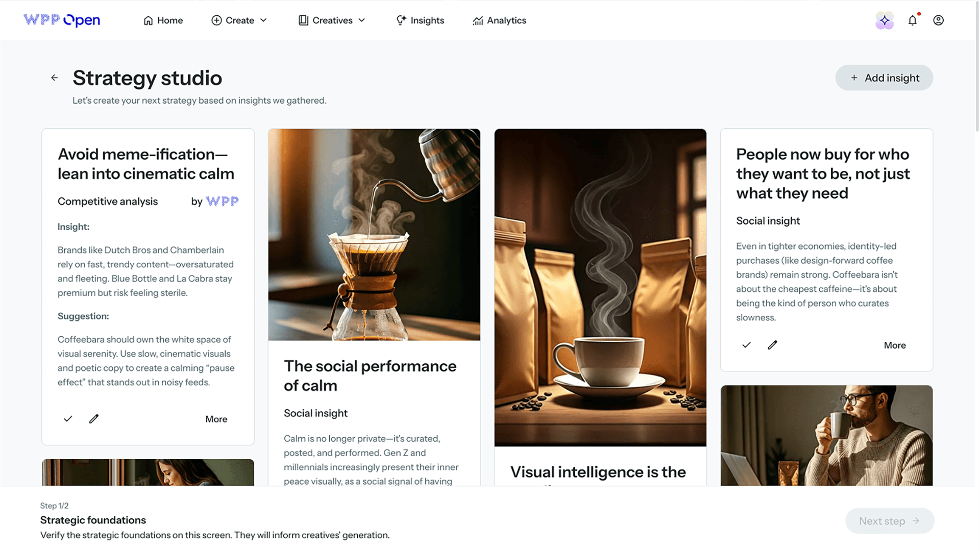Image resolution: width=980 pixels, height=551 pixels.
Task: Open the account profile icon
Action: (x=938, y=20)
